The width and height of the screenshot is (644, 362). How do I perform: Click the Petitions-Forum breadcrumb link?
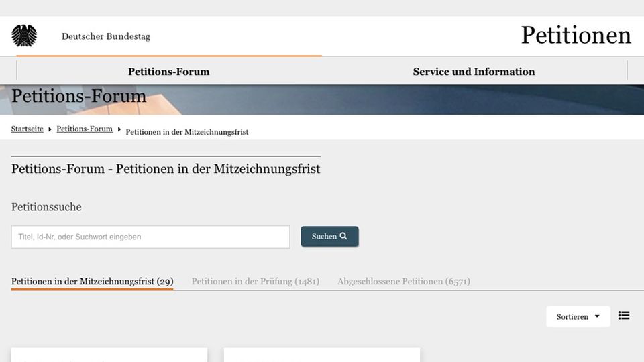85,129
